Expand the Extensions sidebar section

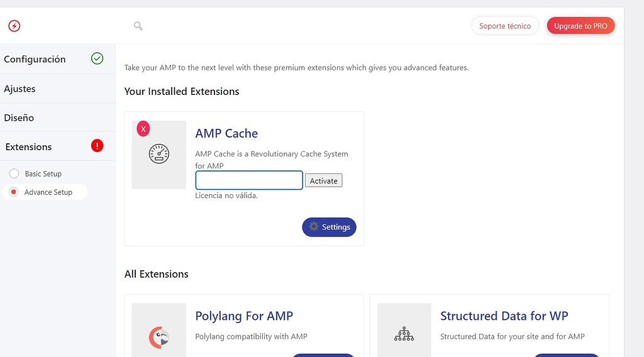point(28,146)
